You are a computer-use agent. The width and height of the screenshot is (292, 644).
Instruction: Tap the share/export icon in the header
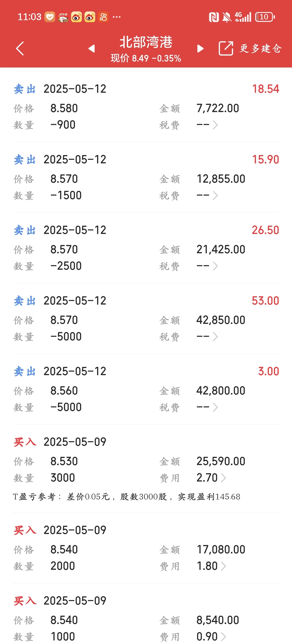[x=226, y=48]
